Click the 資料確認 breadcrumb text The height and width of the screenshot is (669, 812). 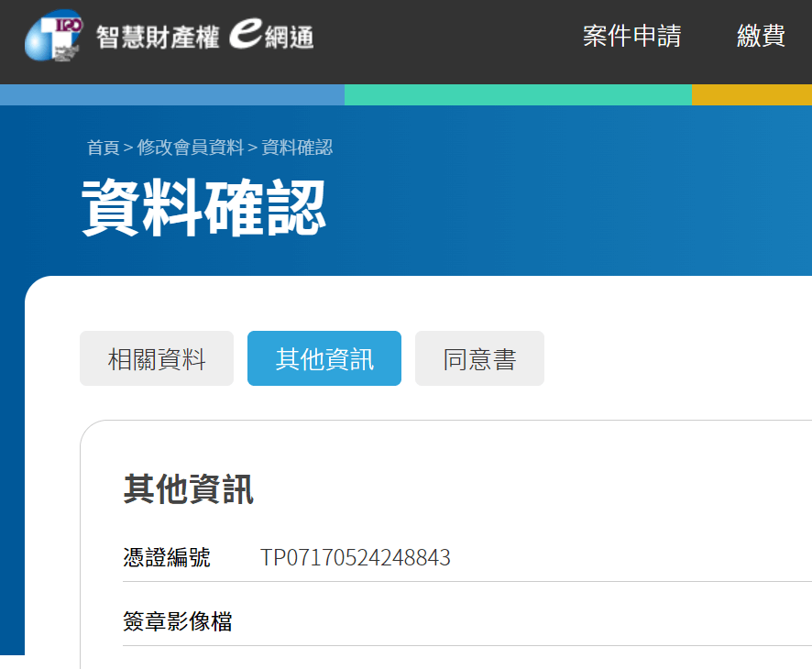[297, 148]
